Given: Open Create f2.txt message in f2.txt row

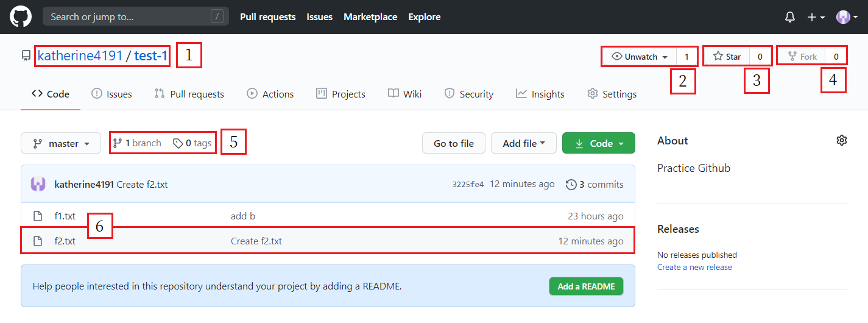Looking at the screenshot, I should point(256,241).
